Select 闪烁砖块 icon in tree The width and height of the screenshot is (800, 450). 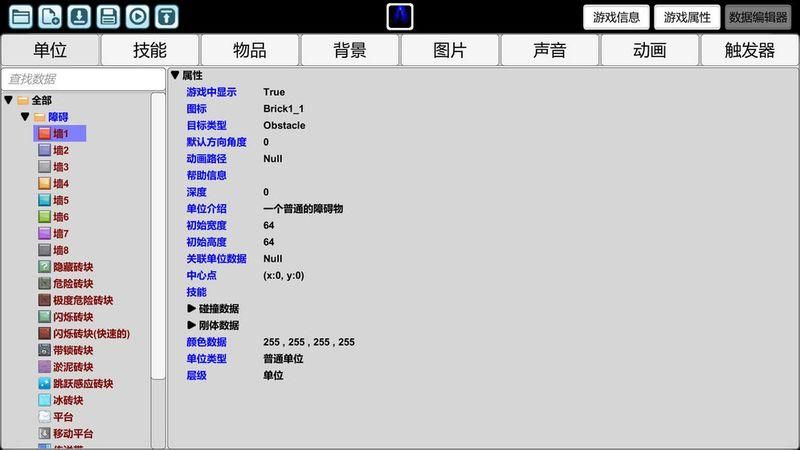44,317
